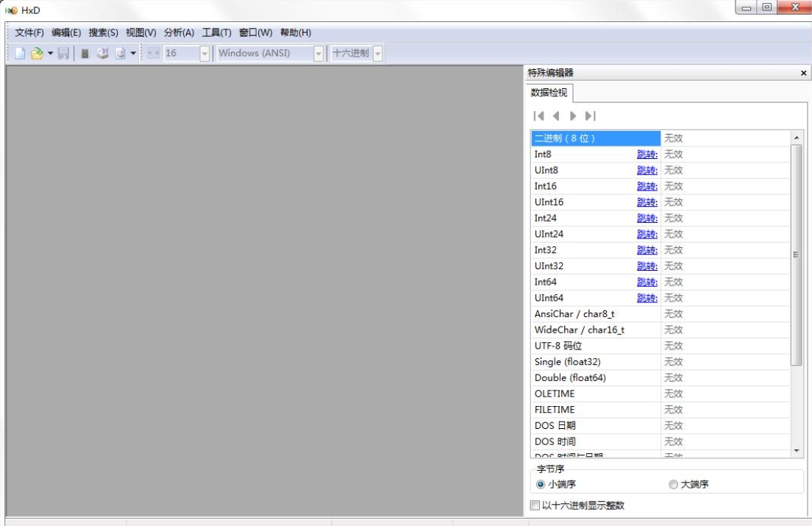Go to next byte in data inspector
The width and height of the screenshot is (812, 526).
pyautogui.click(x=573, y=116)
